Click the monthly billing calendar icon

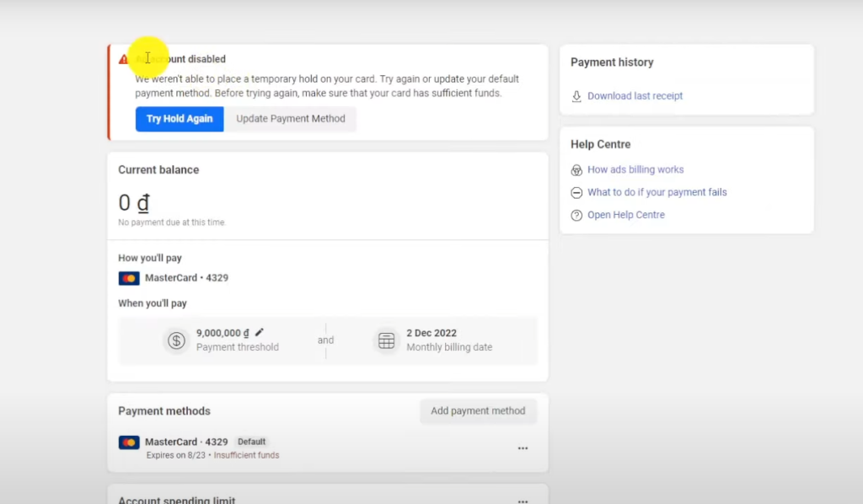click(x=386, y=340)
